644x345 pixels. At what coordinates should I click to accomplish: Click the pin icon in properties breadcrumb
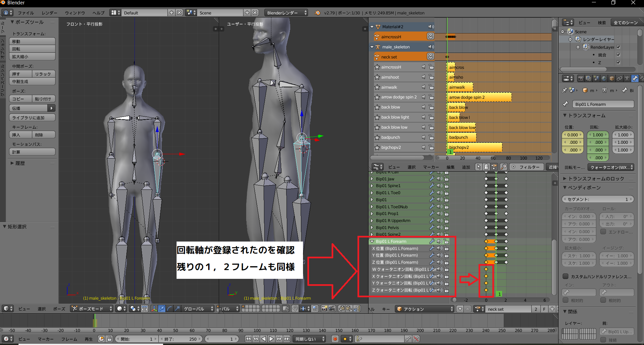(x=565, y=90)
